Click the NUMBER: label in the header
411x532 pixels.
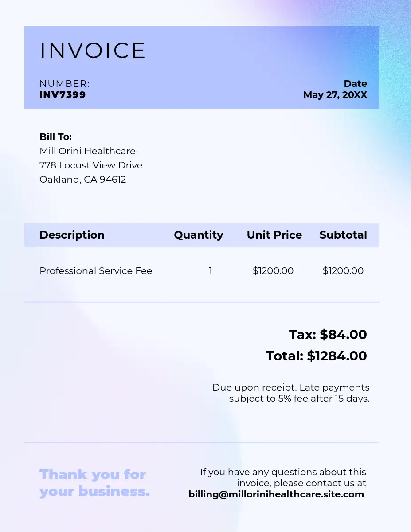click(x=64, y=84)
